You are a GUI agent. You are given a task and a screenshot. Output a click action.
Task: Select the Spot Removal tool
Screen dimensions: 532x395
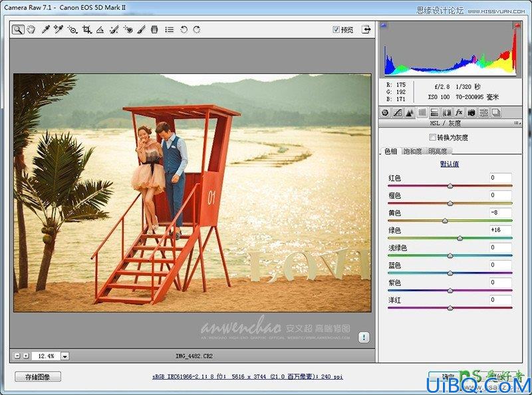114,30
